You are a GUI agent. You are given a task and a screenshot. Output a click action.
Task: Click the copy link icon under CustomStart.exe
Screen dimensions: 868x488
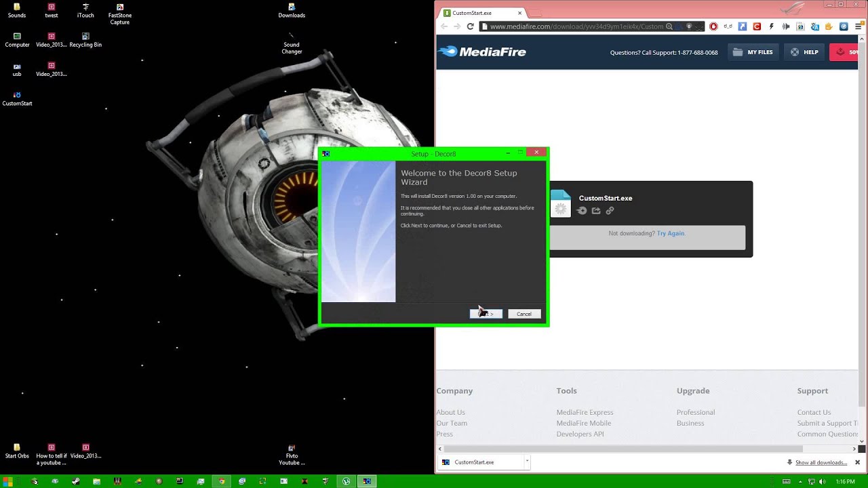click(610, 211)
